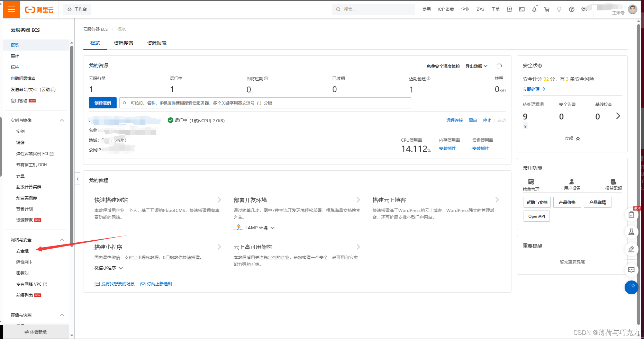
Task: Open the hamburger main menu
Action: (x=11, y=9)
